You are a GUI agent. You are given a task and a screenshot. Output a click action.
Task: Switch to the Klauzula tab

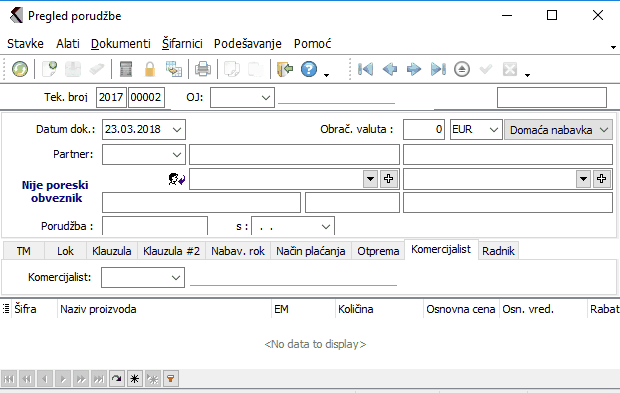click(x=112, y=251)
